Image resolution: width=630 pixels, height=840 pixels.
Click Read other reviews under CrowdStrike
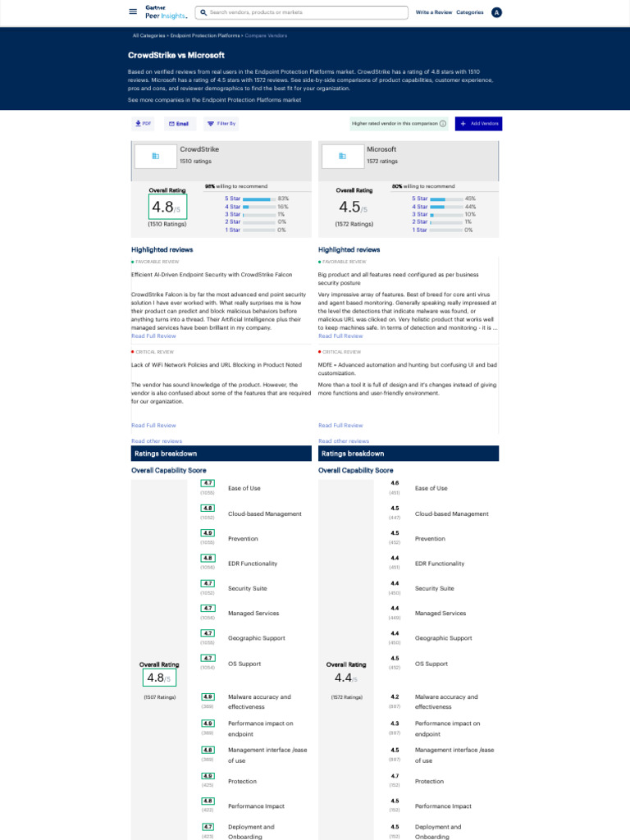click(x=157, y=441)
